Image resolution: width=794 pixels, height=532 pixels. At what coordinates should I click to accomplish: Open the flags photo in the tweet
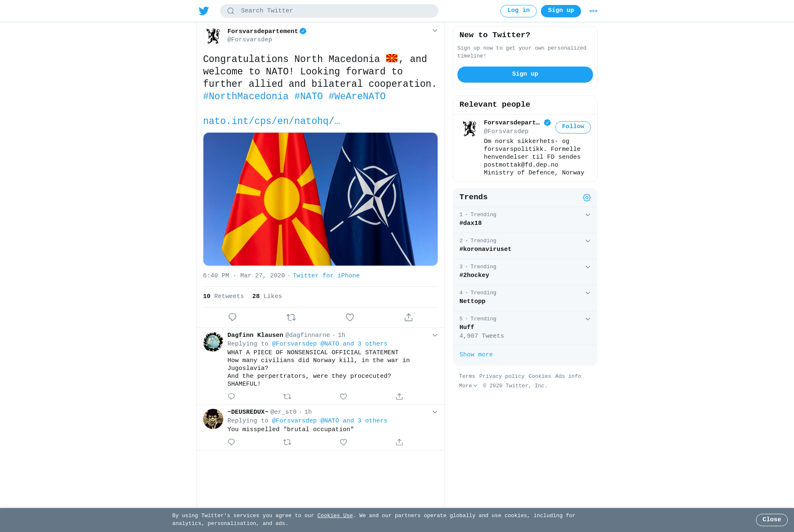(320, 199)
